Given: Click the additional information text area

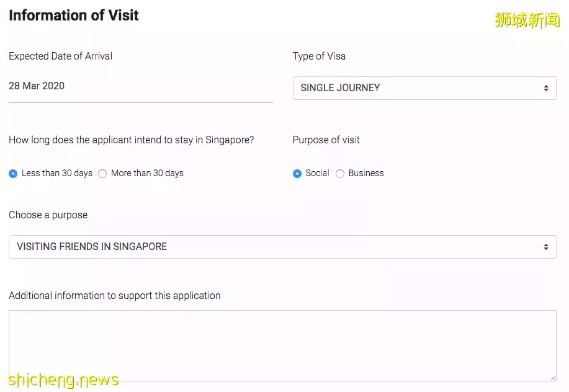Looking at the screenshot, I should click(282, 345).
